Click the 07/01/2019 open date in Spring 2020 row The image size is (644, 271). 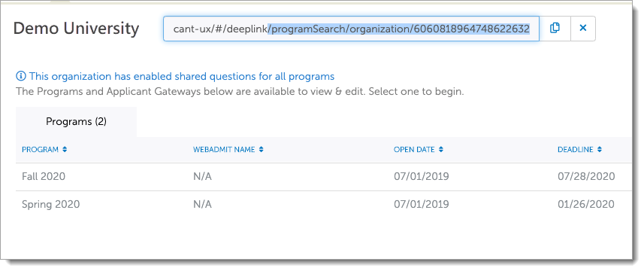[x=422, y=205]
